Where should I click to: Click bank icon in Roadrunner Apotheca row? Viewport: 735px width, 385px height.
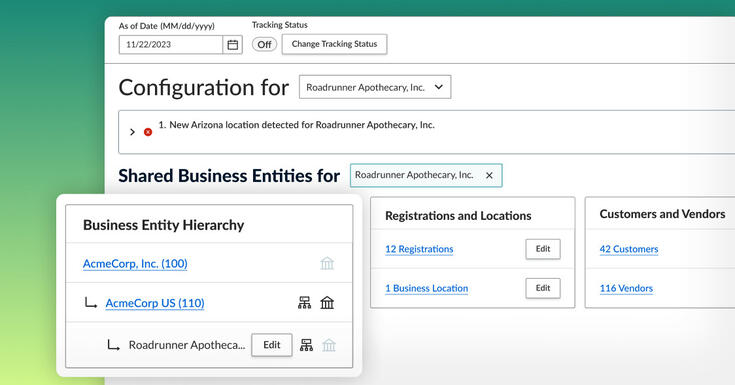329,346
